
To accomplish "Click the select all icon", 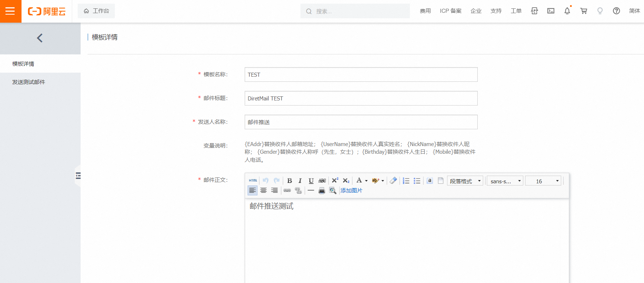I will tap(430, 180).
